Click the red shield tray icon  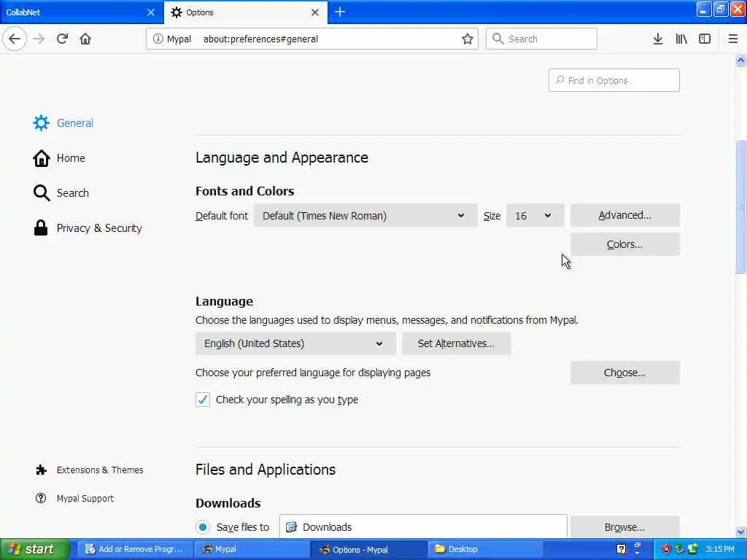point(666,549)
